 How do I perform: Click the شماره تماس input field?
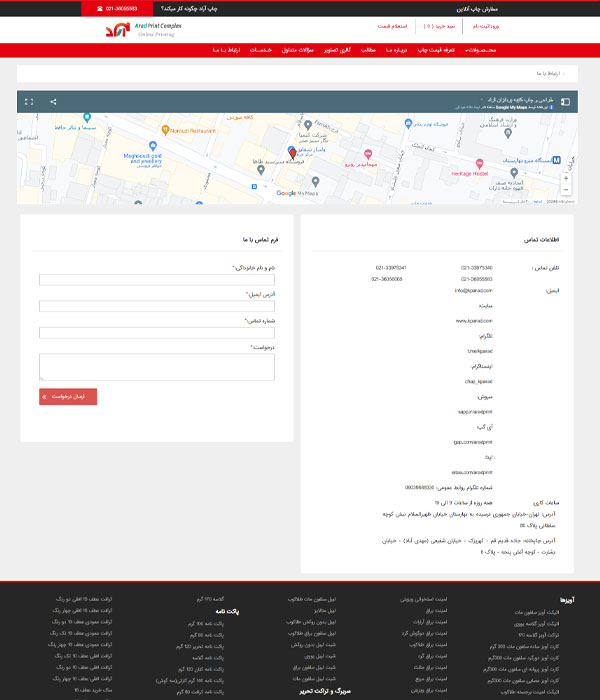[x=156, y=333]
